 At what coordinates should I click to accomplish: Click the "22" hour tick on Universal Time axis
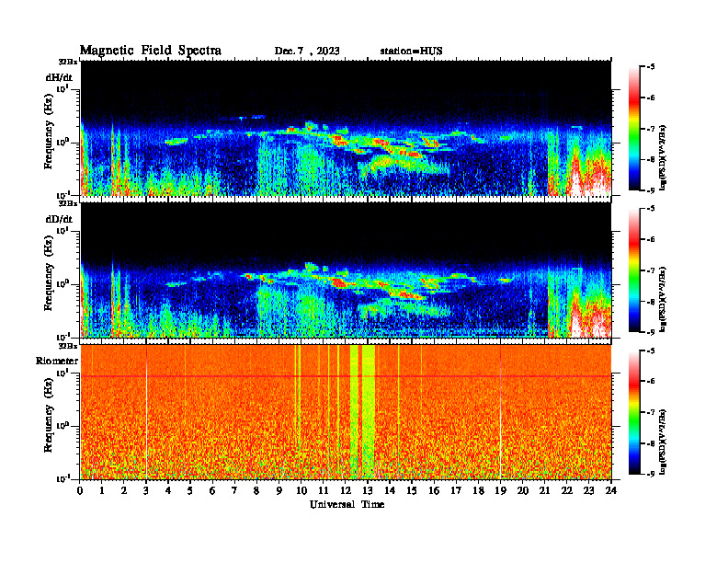click(566, 490)
